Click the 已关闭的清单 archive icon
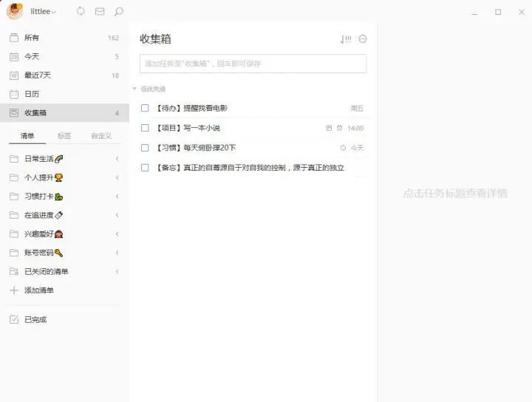 click(14, 271)
